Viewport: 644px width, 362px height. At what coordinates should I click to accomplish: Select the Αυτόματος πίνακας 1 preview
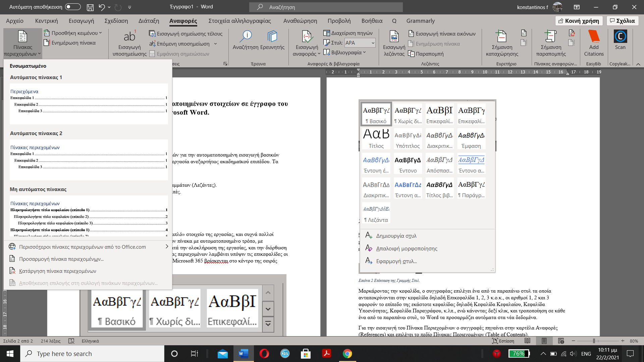89,104
